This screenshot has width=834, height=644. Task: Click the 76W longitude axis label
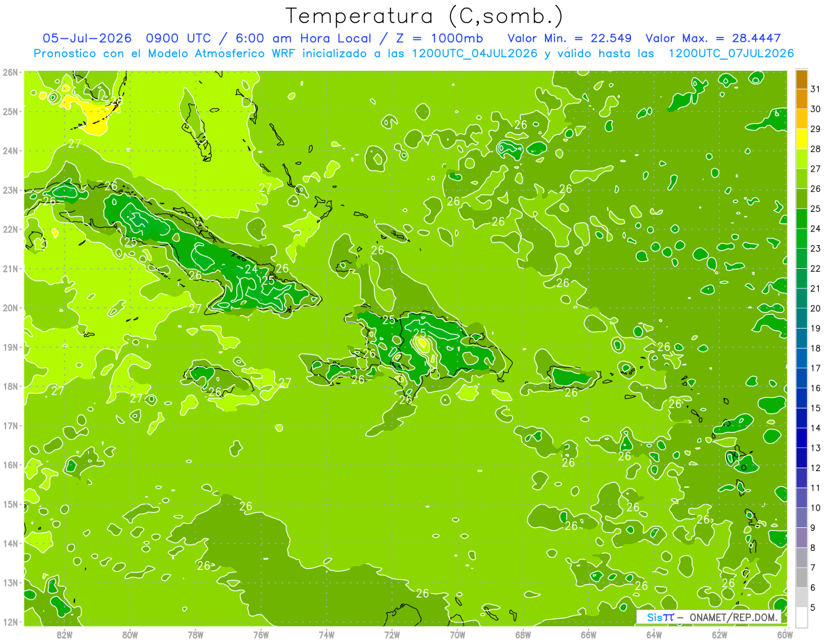pos(261,634)
